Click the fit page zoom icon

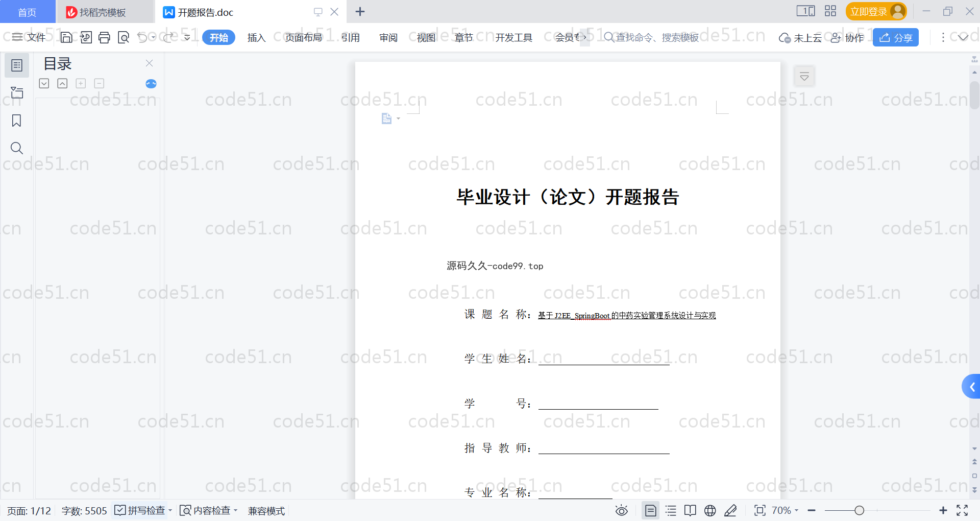[760, 510]
